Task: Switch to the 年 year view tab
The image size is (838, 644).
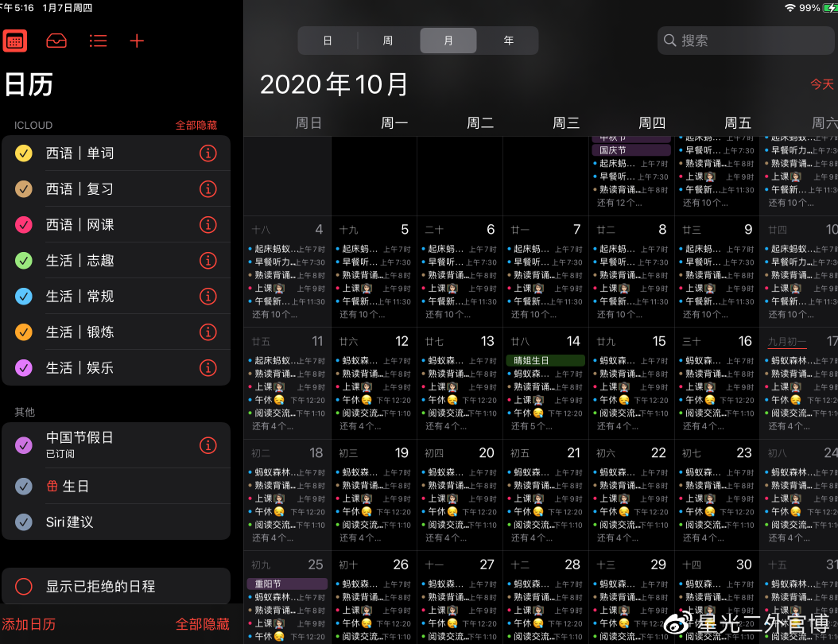Action: 509,41
